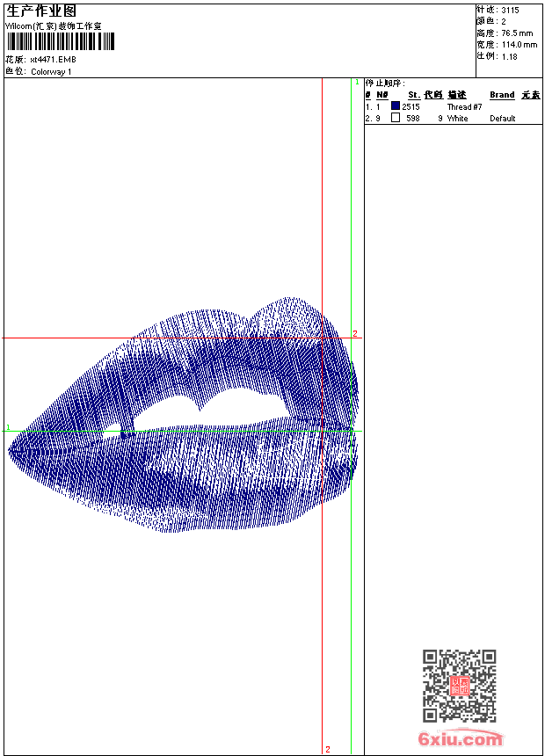Viewport: 545px width, 756px height.
Task: Click the red seal in QR code center
Action: (459, 687)
